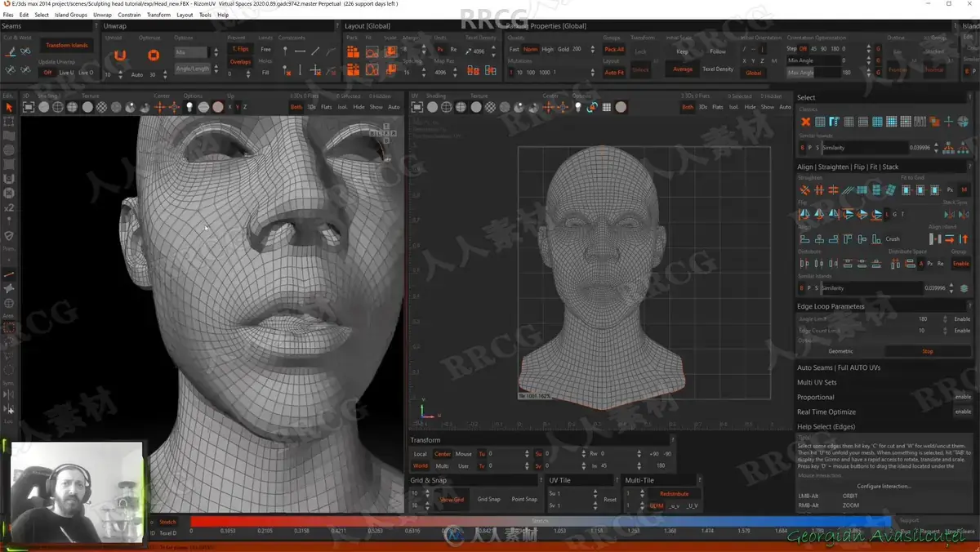This screenshot has height=552, width=980.
Task: Select the Weld tool icon next to Cut
Action: [26, 51]
